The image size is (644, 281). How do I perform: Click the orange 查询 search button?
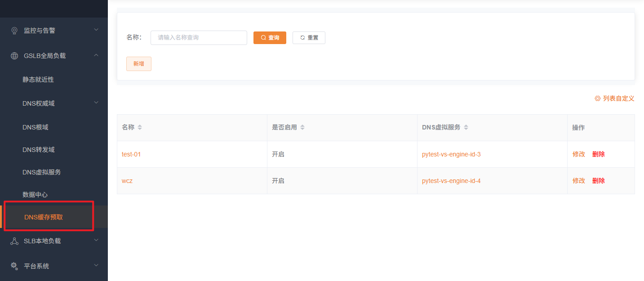click(x=270, y=38)
